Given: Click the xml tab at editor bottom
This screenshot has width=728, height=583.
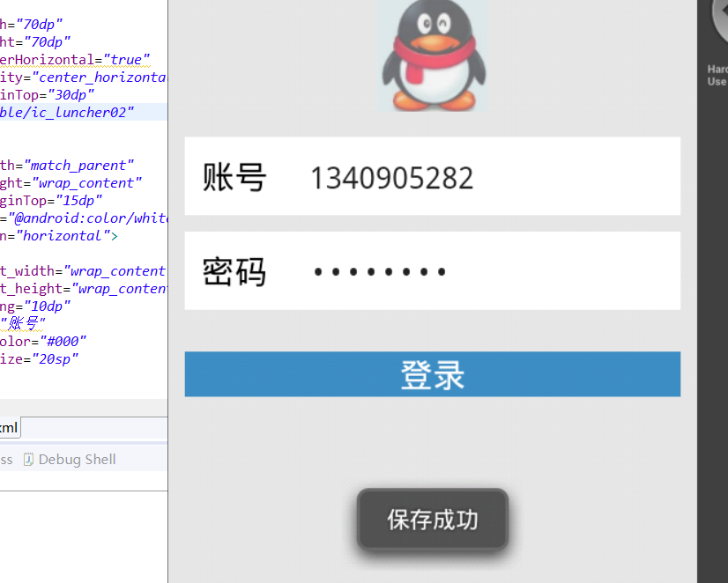Looking at the screenshot, I should pos(10,427).
